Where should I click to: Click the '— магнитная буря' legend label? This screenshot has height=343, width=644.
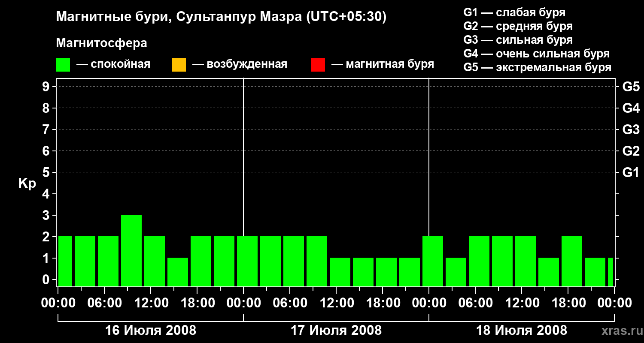click(x=383, y=64)
